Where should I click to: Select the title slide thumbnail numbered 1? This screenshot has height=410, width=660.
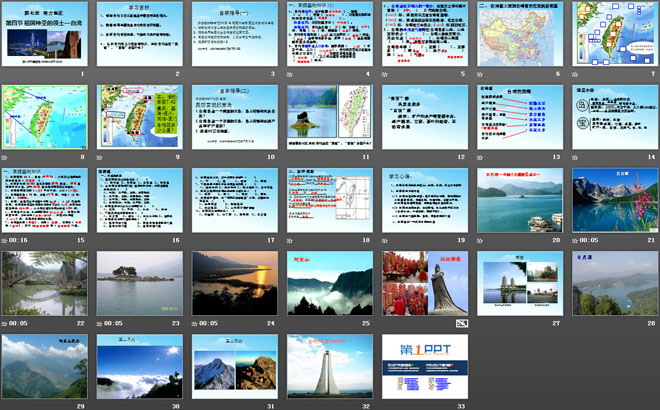coord(45,34)
